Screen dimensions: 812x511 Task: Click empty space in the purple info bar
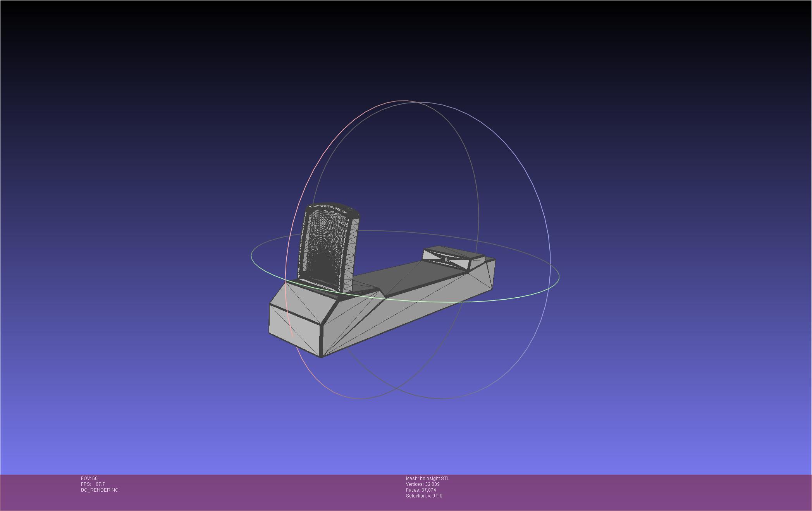[620, 492]
